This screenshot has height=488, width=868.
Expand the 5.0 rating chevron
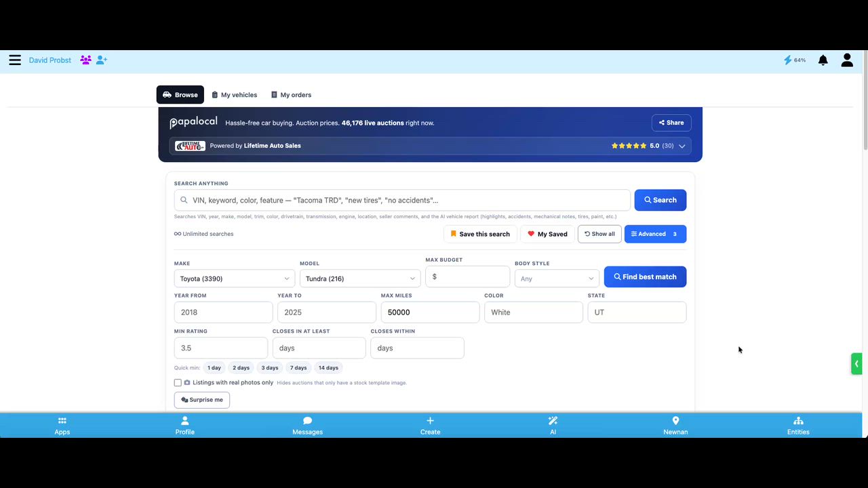[x=682, y=146]
